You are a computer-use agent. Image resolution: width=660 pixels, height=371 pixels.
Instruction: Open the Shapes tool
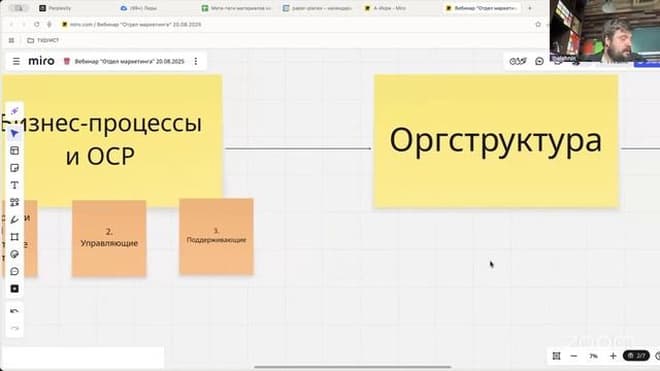(14, 203)
